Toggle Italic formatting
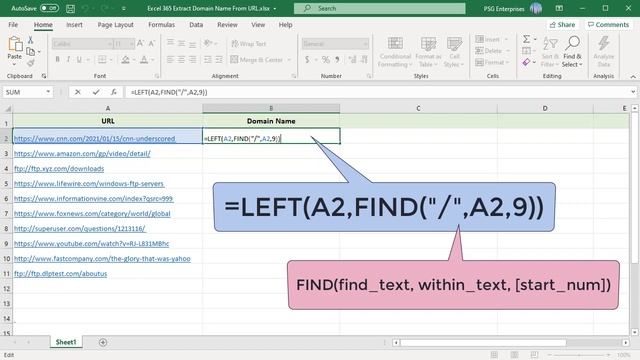 pos(68,60)
